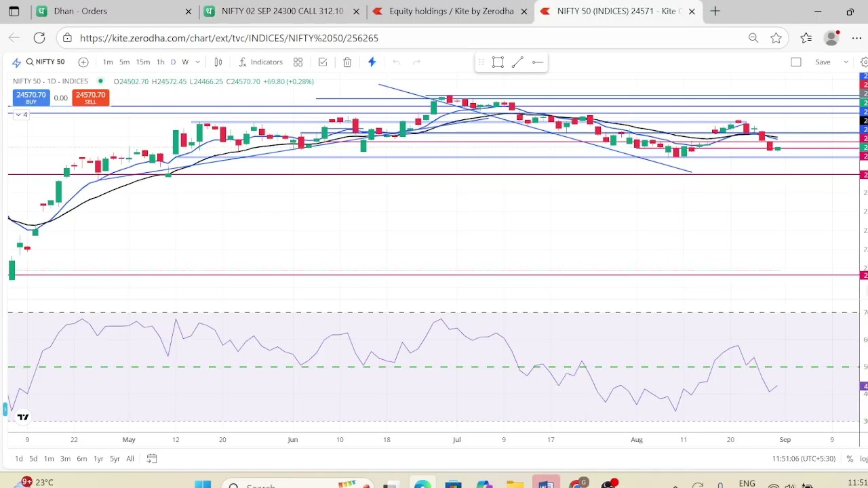Screen dimensions: 868x488
Task: Select the 1h timeframe
Action: click(x=160, y=62)
